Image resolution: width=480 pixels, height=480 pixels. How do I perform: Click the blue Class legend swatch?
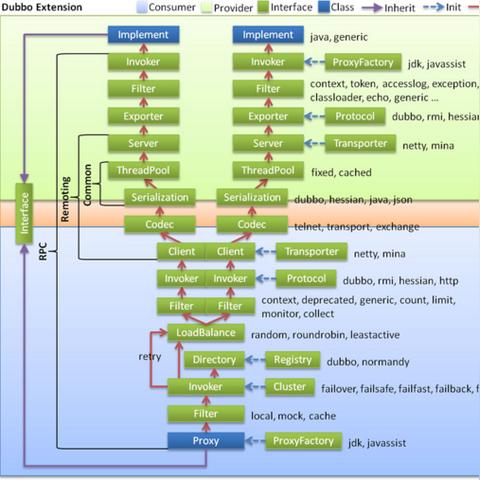click(x=324, y=7)
